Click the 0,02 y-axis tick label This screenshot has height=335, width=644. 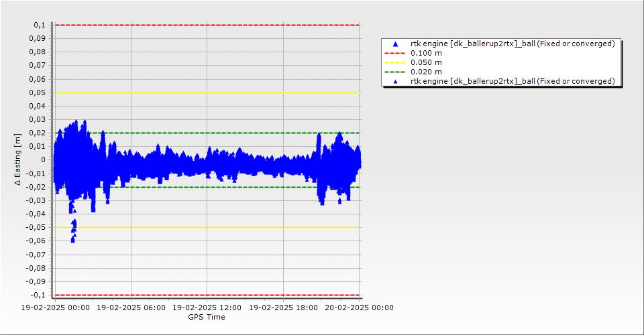(38, 133)
